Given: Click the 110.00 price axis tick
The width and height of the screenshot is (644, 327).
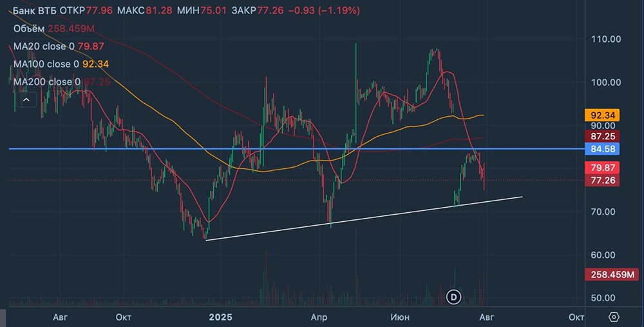Looking at the screenshot, I should coord(606,39).
